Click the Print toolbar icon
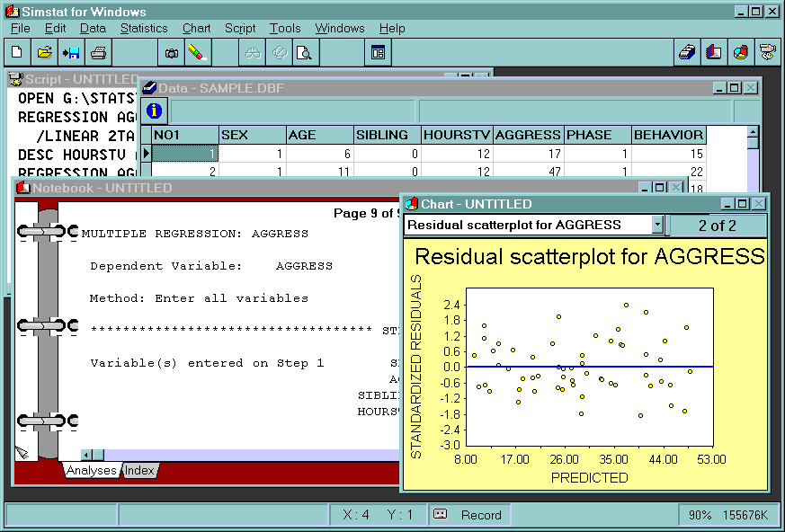 click(98, 53)
